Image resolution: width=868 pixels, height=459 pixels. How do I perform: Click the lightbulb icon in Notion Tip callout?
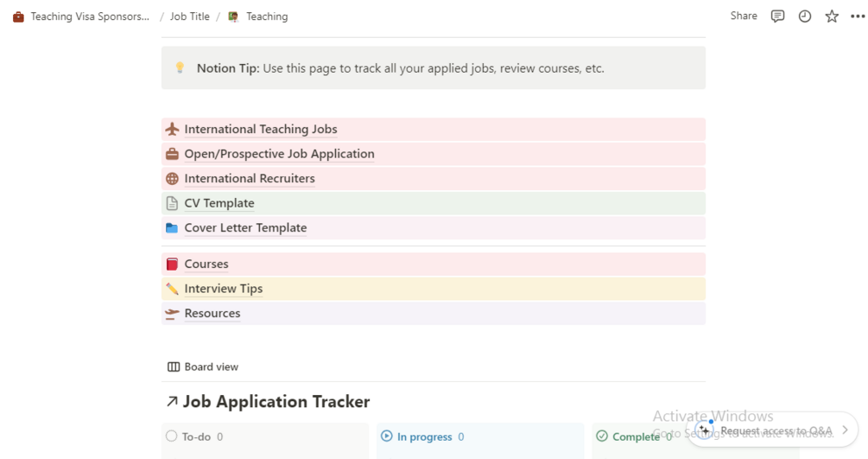click(180, 68)
